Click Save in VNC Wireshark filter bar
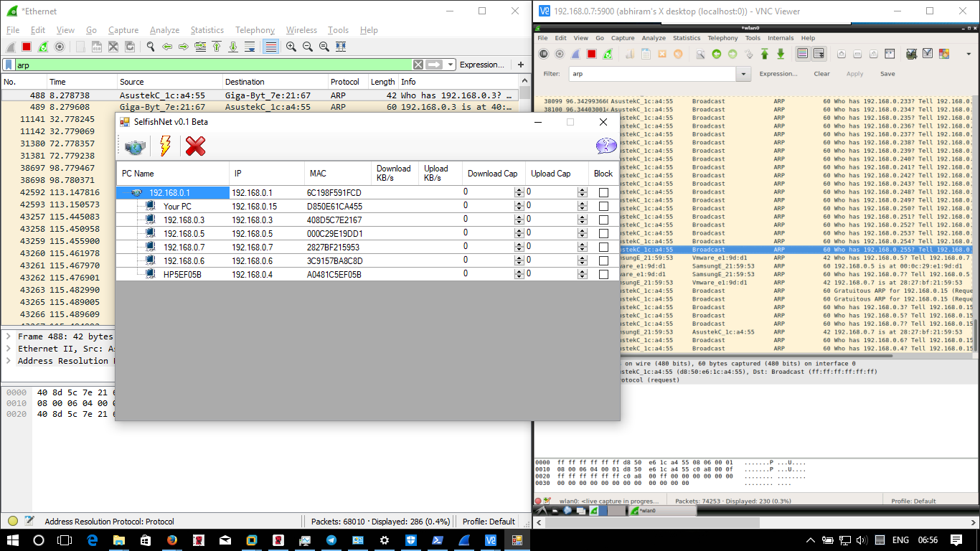The height and width of the screenshot is (551, 980). 887,74
